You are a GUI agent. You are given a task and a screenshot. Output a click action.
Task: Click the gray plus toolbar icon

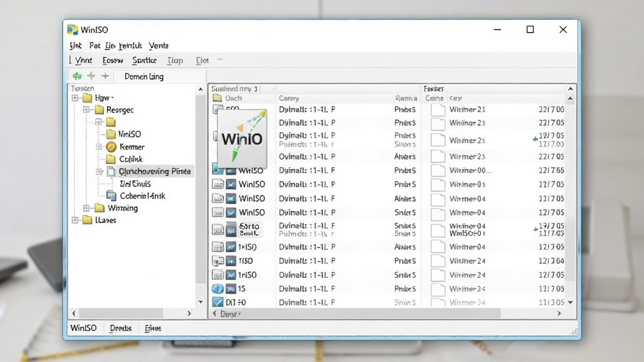(x=105, y=76)
